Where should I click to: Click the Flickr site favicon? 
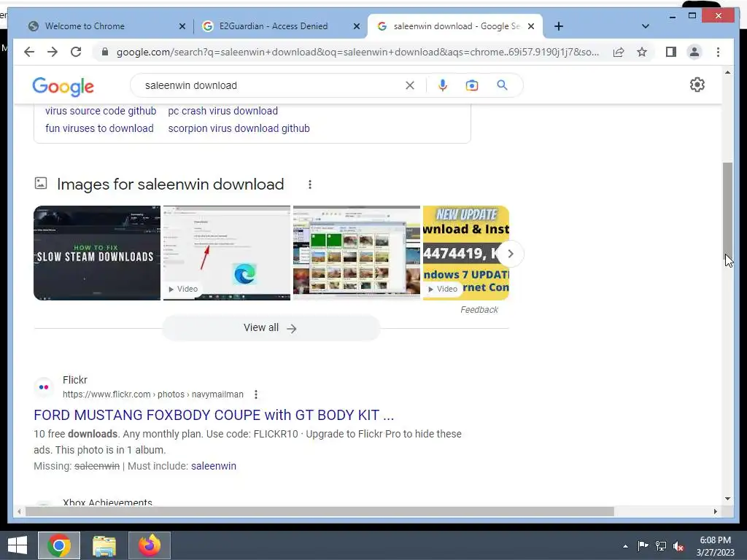point(44,387)
